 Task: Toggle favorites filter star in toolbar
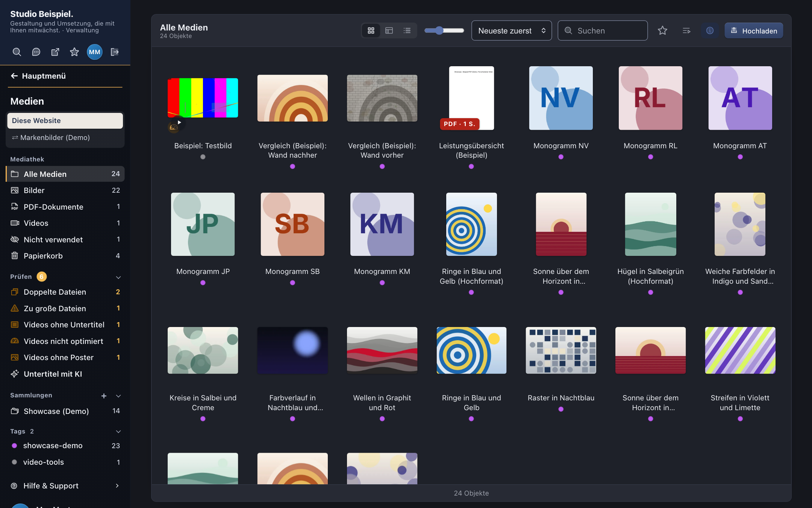(662, 30)
